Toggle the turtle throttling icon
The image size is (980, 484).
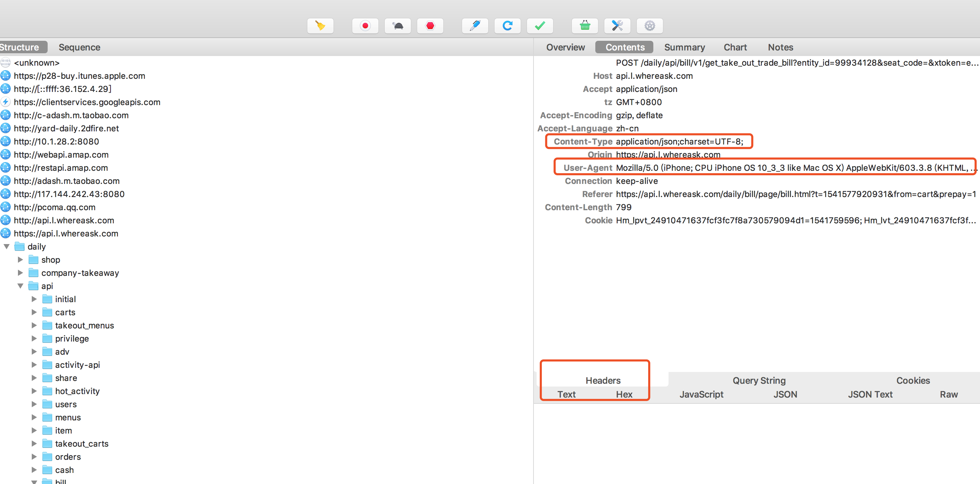pos(397,26)
